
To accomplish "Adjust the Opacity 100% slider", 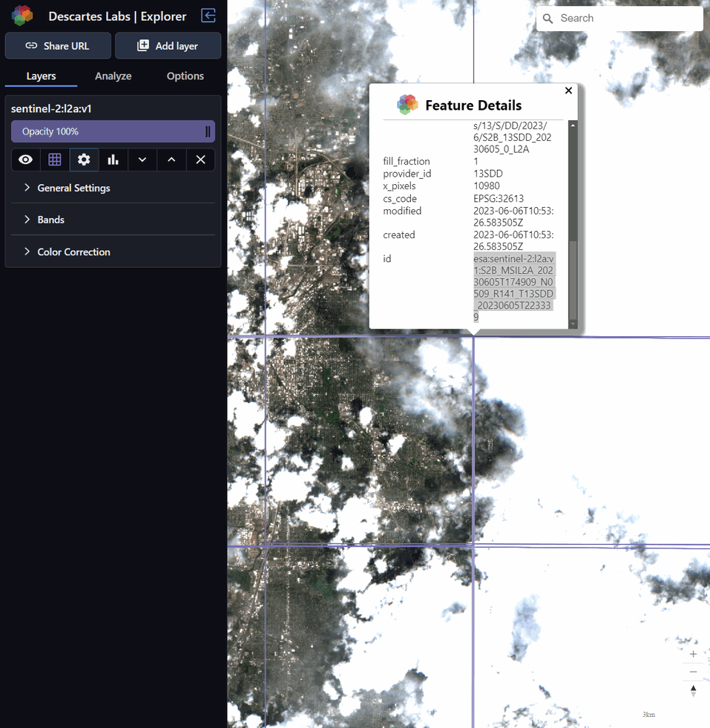I will click(x=113, y=131).
